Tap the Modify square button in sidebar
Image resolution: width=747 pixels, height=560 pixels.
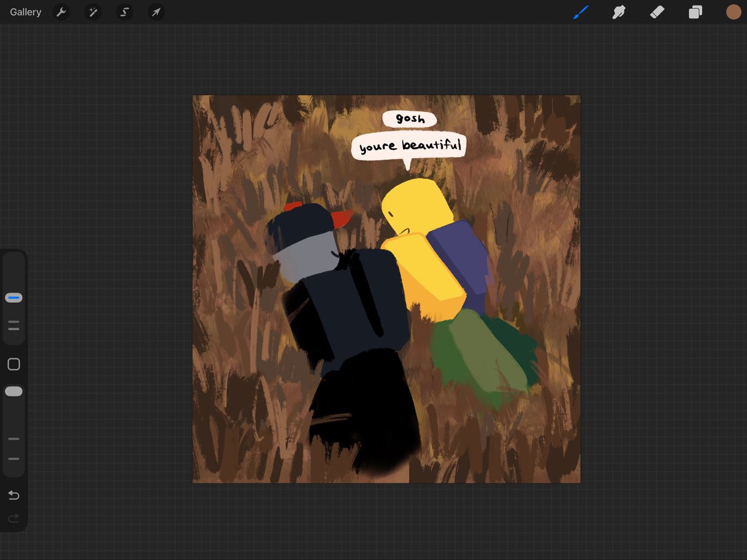pyautogui.click(x=14, y=364)
